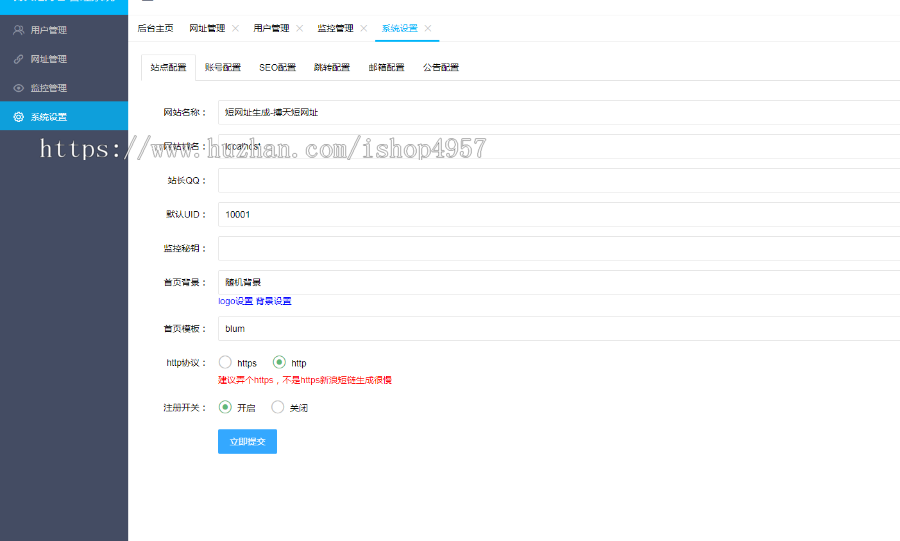Click the 站长QQ input field
This screenshot has height=541, width=900.
pyautogui.click(x=559, y=180)
